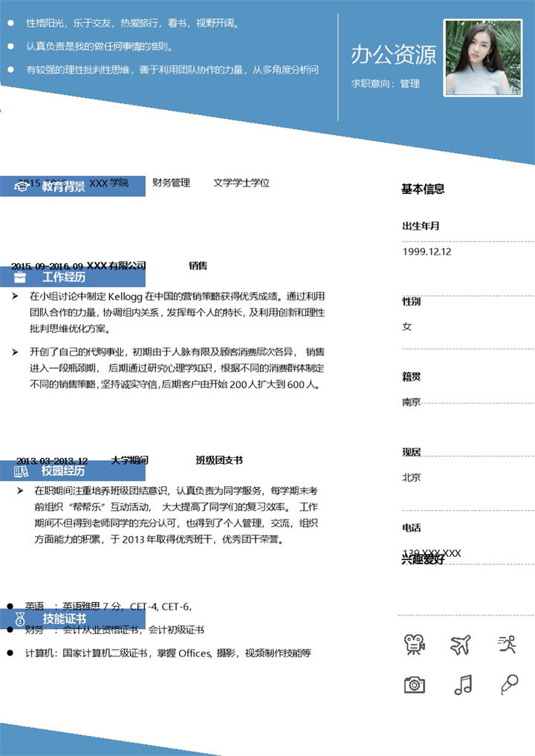This screenshot has height=756, width=535.
Task: Click the medal icon beside 技能证书
Action: pos(20,619)
